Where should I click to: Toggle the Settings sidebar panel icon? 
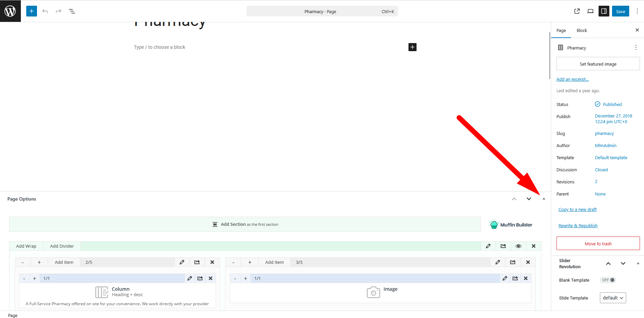pyautogui.click(x=604, y=11)
